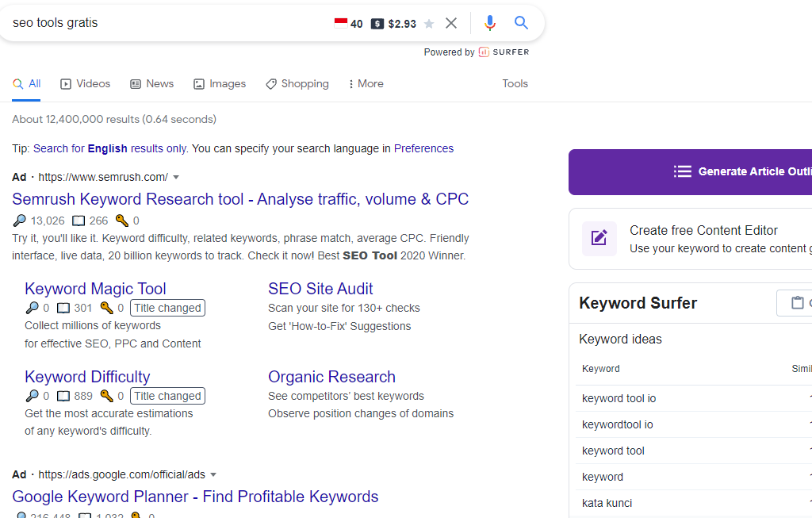Viewport: 812px width, 518px height.
Task: Switch to the Videos tab
Action: [86, 84]
